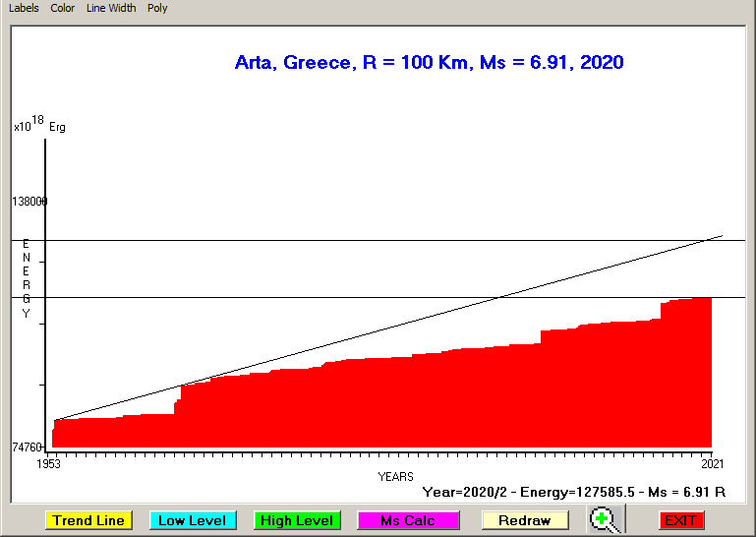This screenshot has height=537, width=756.
Task: Open the Labels menu
Action: [24, 8]
